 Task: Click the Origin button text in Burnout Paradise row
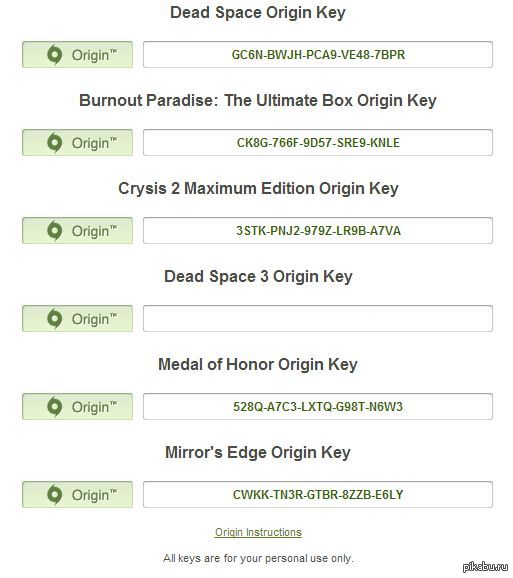click(x=94, y=144)
